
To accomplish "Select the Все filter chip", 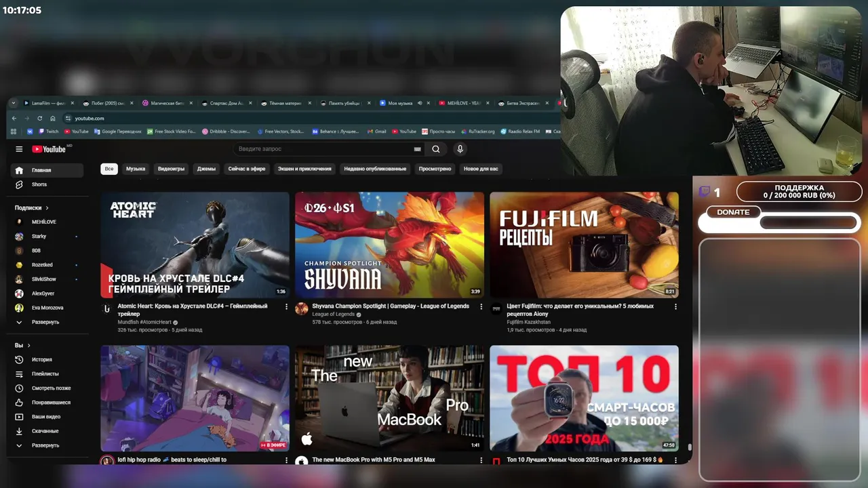I will click(109, 169).
